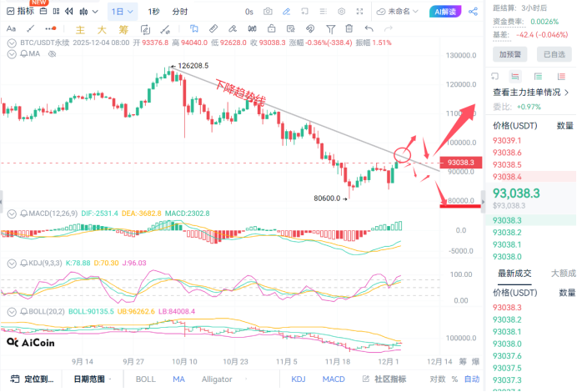Click the 93038.3 price label on axis

(x=460, y=163)
